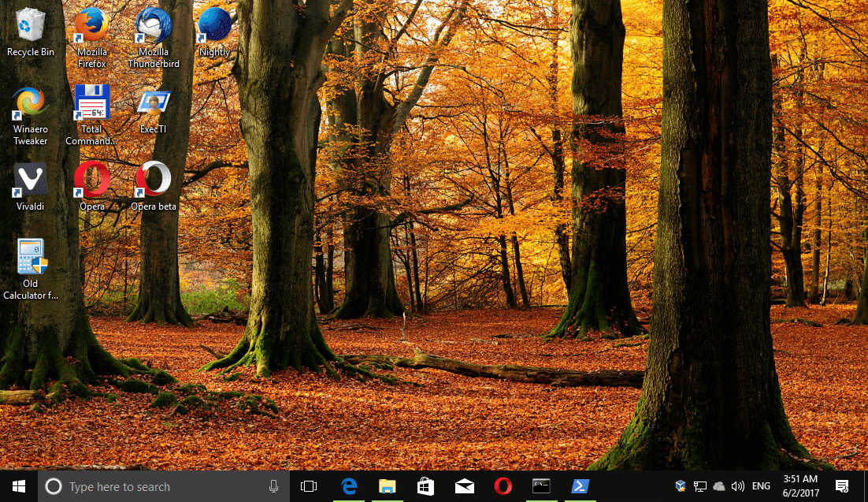
Task: Open the Windows Store
Action: [x=425, y=486]
